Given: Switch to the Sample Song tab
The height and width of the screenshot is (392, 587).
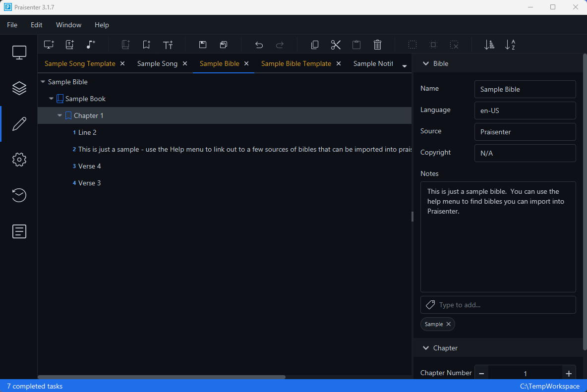Looking at the screenshot, I should pyautogui.click(x=157, y=63).
